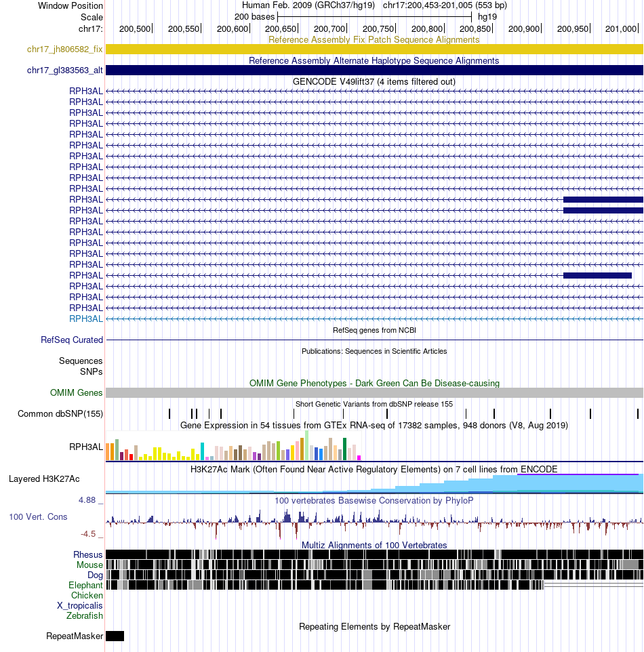Click the 201,000 ruler coordinate
The width and height of the screenshot is (644, 652).
point(621,28)
